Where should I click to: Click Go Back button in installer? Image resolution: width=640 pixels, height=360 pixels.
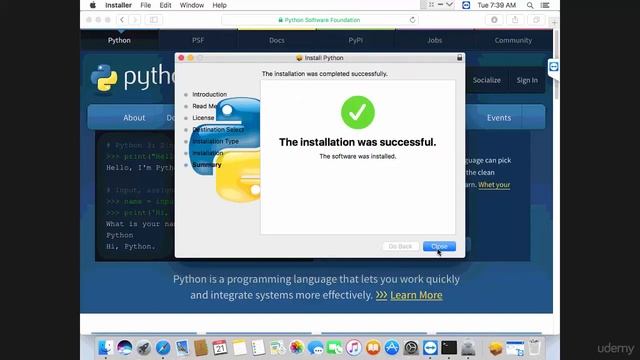(400, 246)
